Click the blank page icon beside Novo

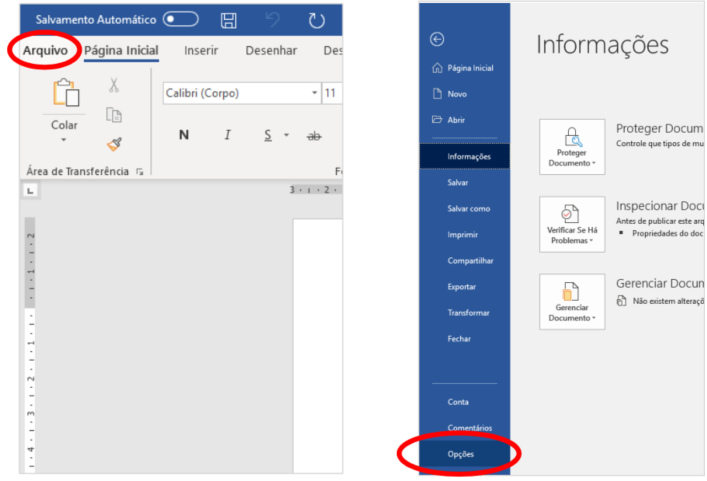click(437, 94)
